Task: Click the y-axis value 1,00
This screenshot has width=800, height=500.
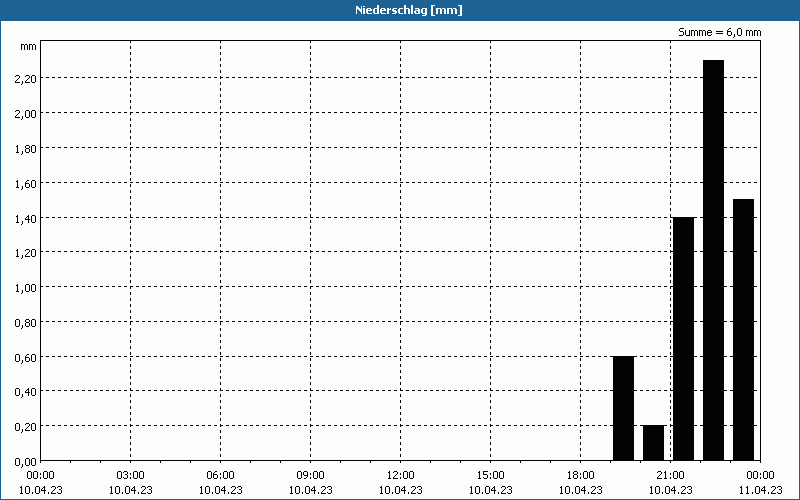Action: pos(26,288)
